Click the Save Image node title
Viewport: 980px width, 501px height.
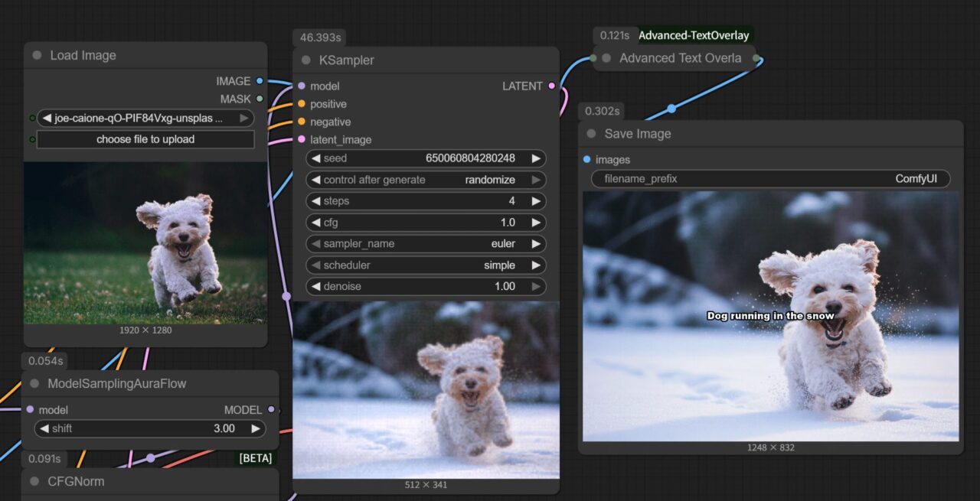638,133
